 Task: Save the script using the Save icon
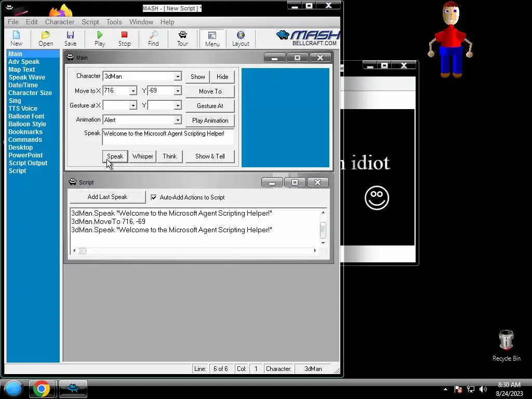[70, 38]
